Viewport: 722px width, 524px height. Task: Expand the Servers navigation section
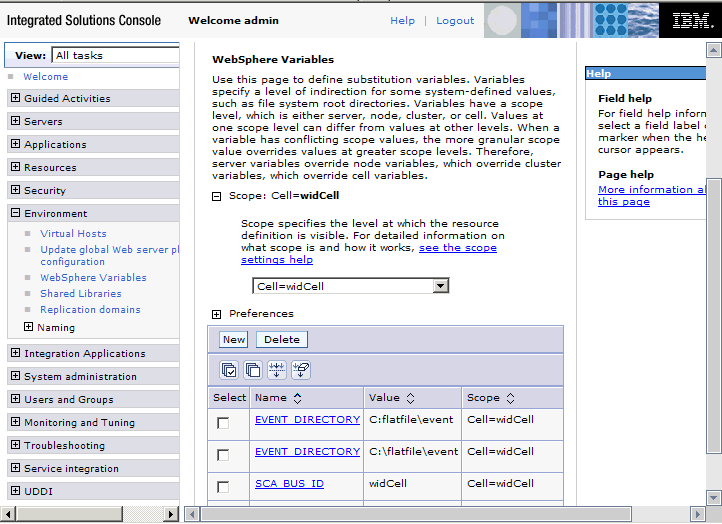(x=16, y=121)
